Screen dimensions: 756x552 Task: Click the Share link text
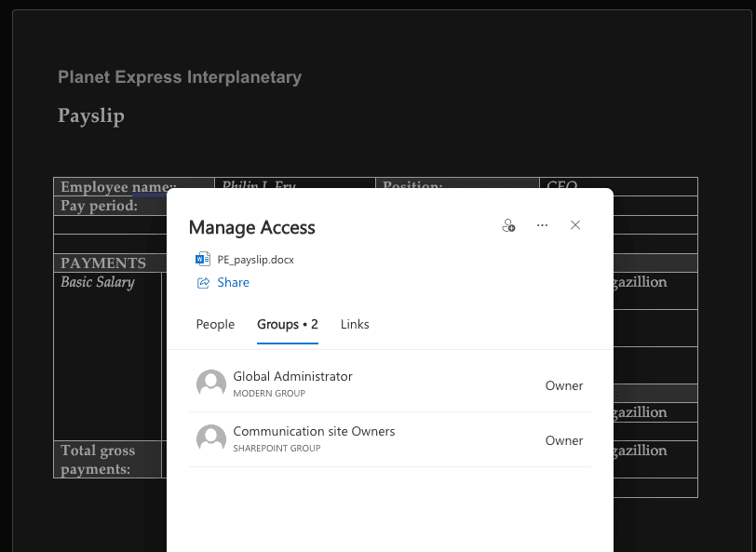233,283
